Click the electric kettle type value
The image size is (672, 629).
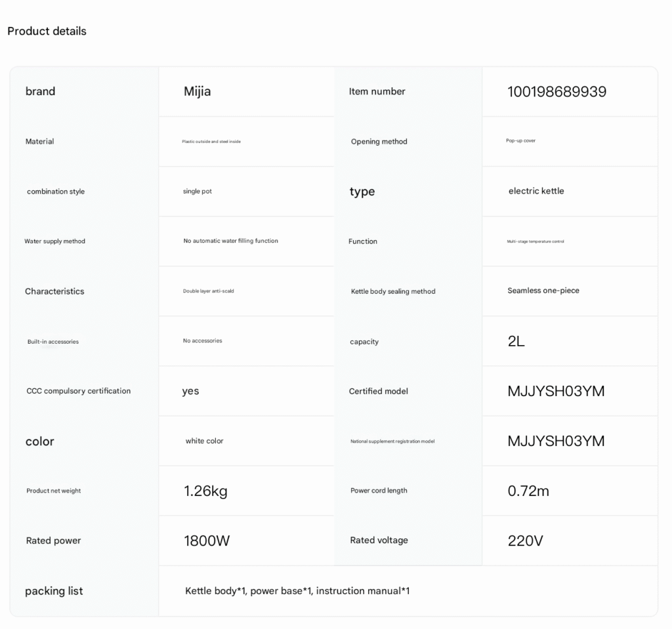(x=536, y=191)
